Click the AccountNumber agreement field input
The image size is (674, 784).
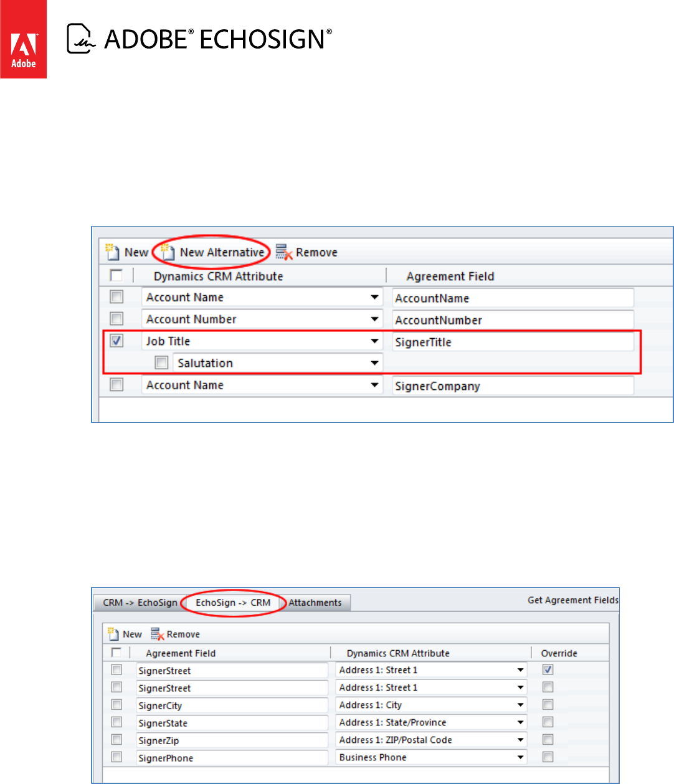coord(513,320)
